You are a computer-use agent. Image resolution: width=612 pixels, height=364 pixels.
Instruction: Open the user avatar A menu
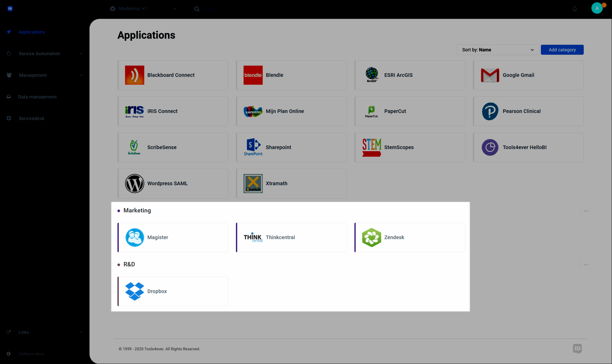(x=597, y=8)
